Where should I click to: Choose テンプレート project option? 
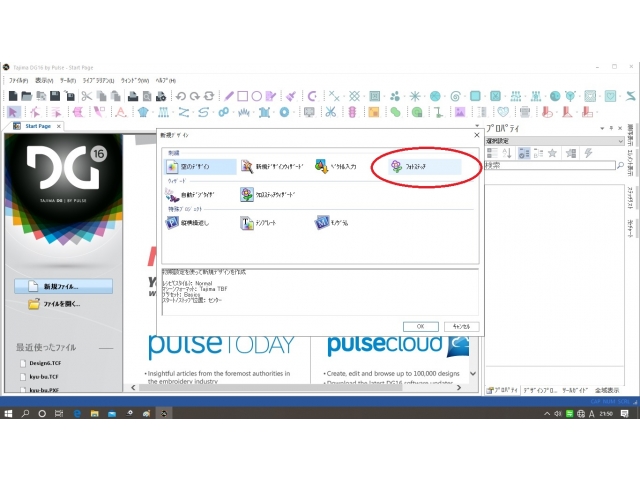[258, 223]
